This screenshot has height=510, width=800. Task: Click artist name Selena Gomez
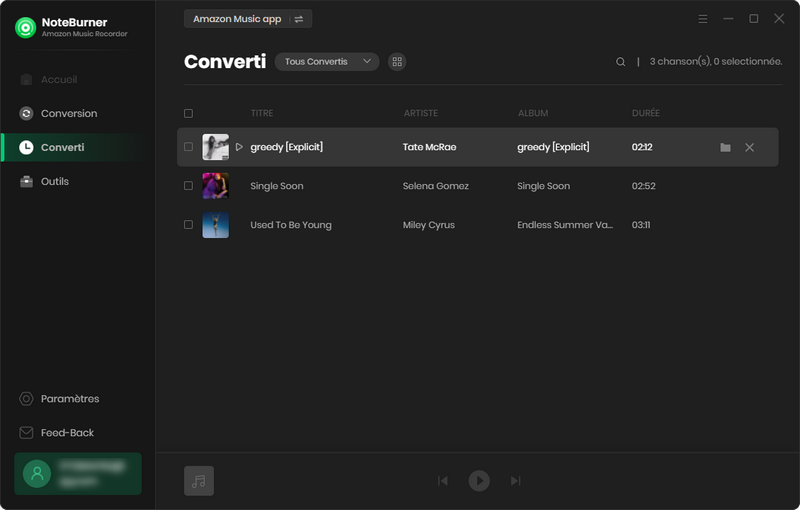point(435,186)
